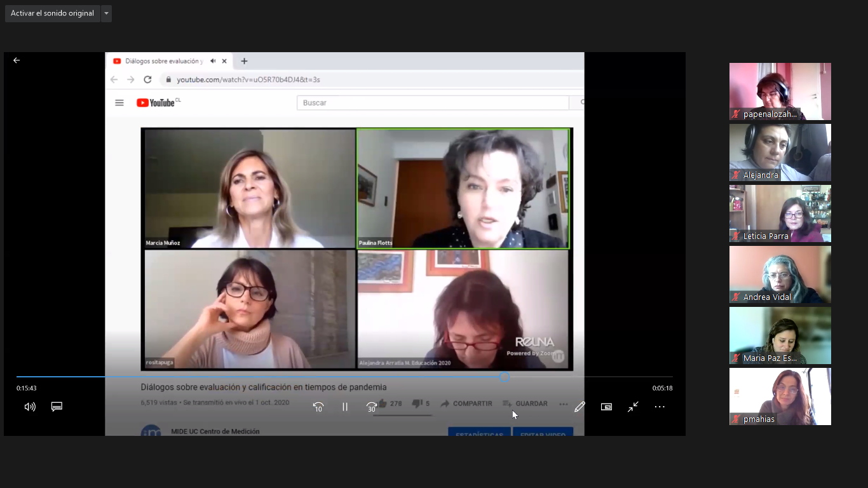
Task: Open the volume control speaker icon
Action: [x=30, y=407]
